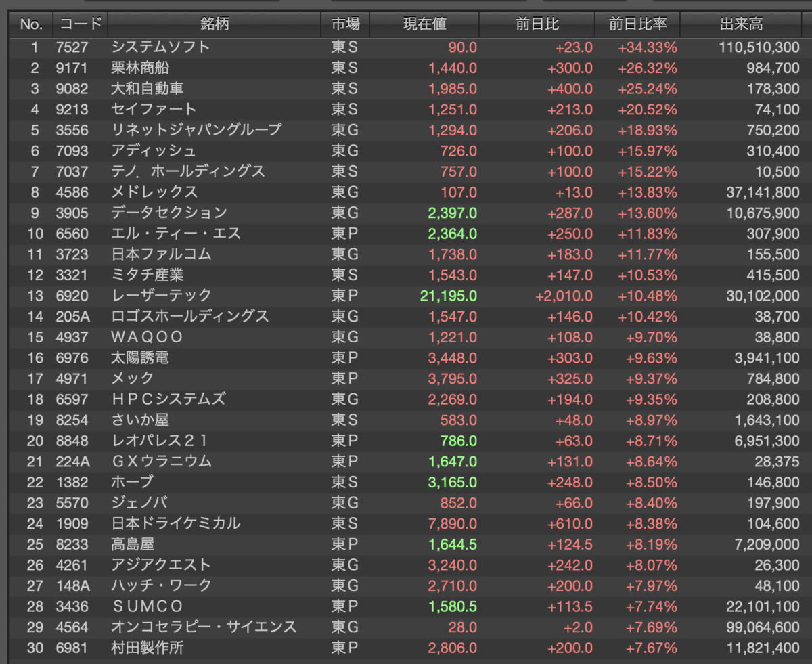Click stock code 9171
812x664 pixels.
tap(72, 68)
